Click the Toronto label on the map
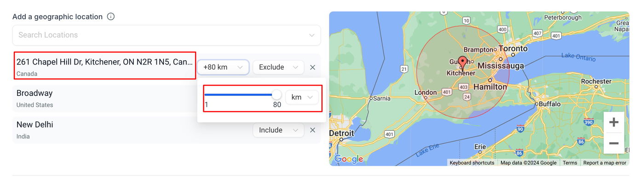This screenshot has width=644, height=186. 513,48
